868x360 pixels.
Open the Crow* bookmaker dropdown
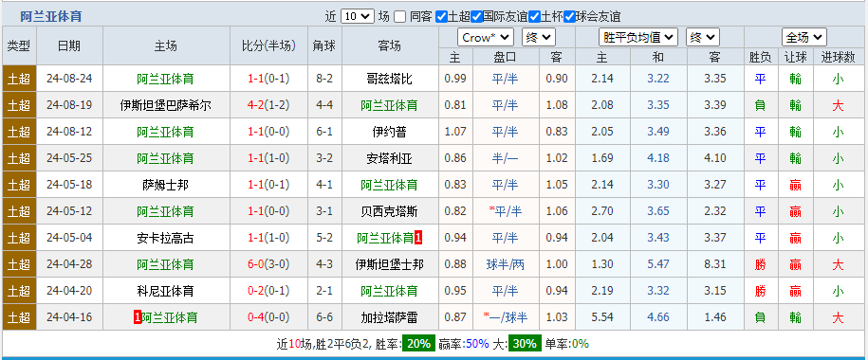click(486, 38)
